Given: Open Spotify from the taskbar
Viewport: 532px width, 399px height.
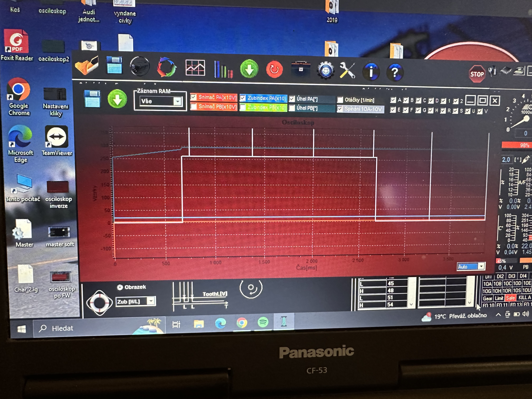Looking at the screenshot, I should (x=263, y=322).
